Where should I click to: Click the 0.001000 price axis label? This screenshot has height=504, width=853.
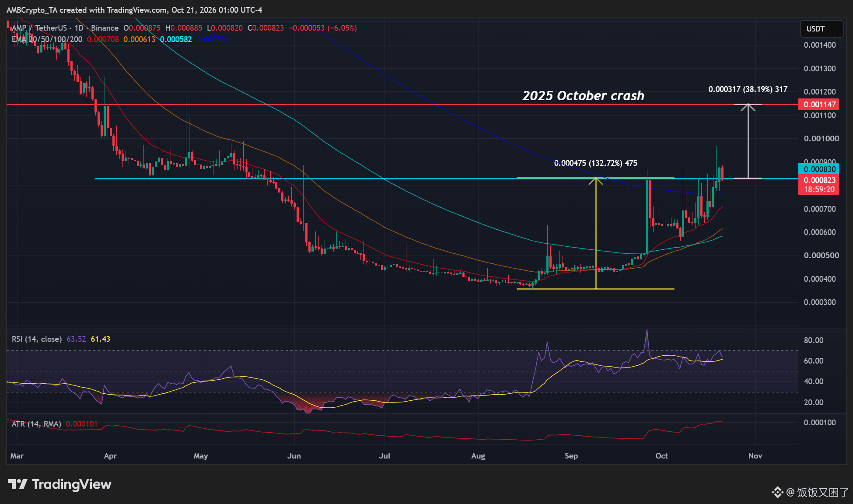822,139
